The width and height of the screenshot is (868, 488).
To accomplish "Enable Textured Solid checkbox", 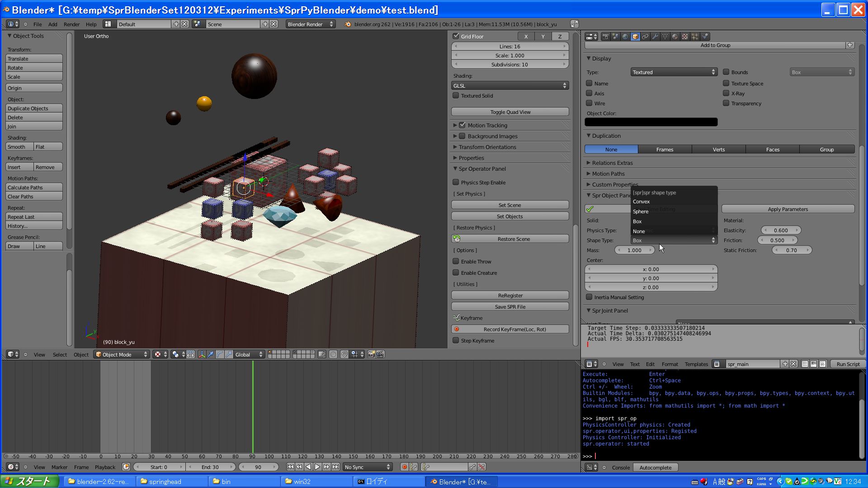I will tap(456, 95).
